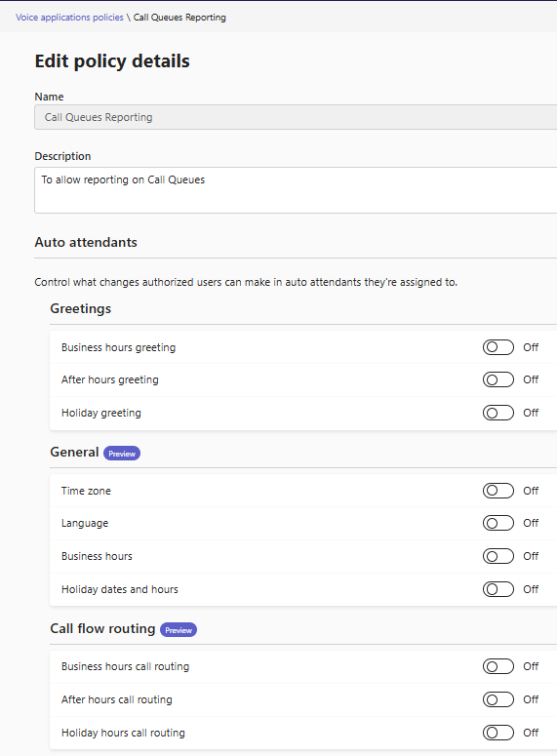Click the Off label beside Time zone
Viewport: 557px width, 756px height.
click(531, 491)
